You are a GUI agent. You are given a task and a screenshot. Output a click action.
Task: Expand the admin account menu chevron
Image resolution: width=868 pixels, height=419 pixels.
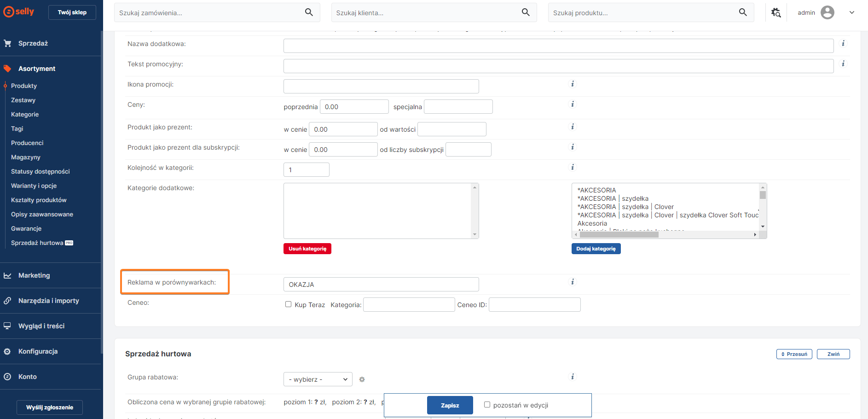(851, 12)
